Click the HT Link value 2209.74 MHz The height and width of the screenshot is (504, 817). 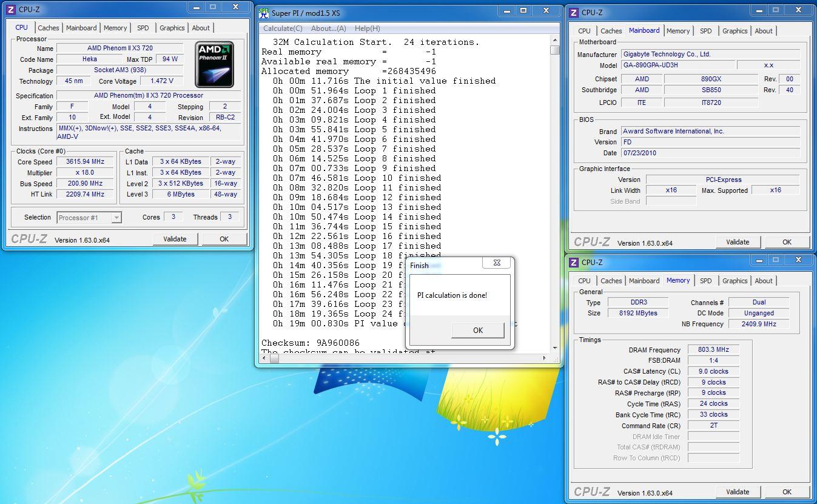click(86, 195)
